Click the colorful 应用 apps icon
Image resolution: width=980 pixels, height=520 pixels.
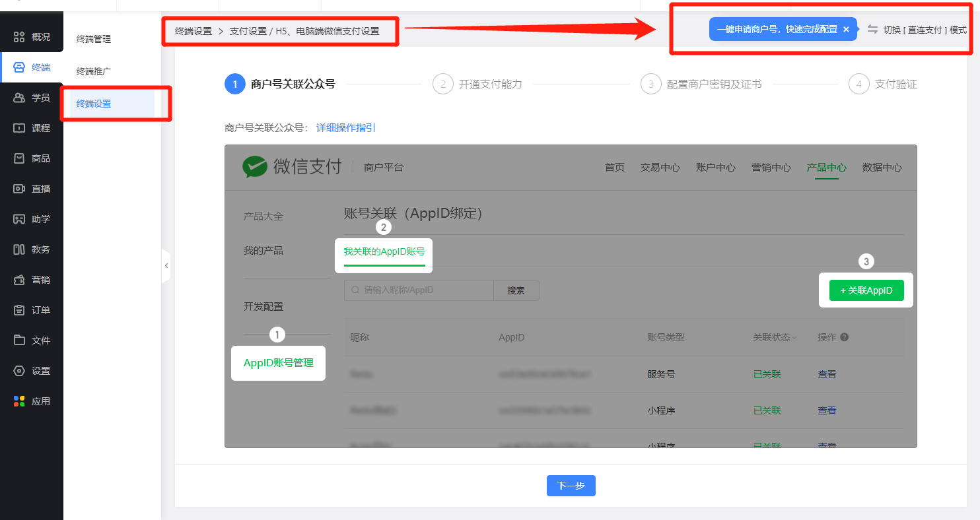pos(19,401)
